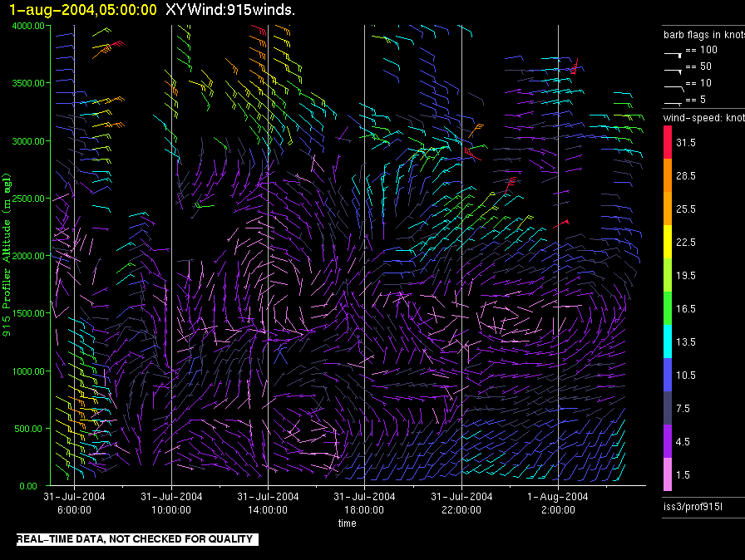
Task: Click the 10-knot barb legend symbol
Action: pos(673,87)
